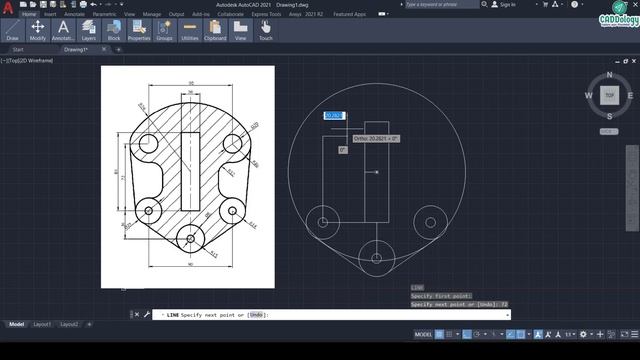The height and width of the screenshot is (360, 640).
Task: Switch to the Home ribbon tab
Action: (x=29, y=14)
